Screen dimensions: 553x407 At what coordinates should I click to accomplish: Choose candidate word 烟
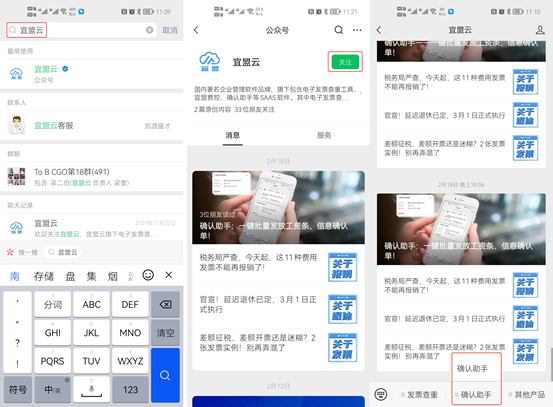(113, 276)
